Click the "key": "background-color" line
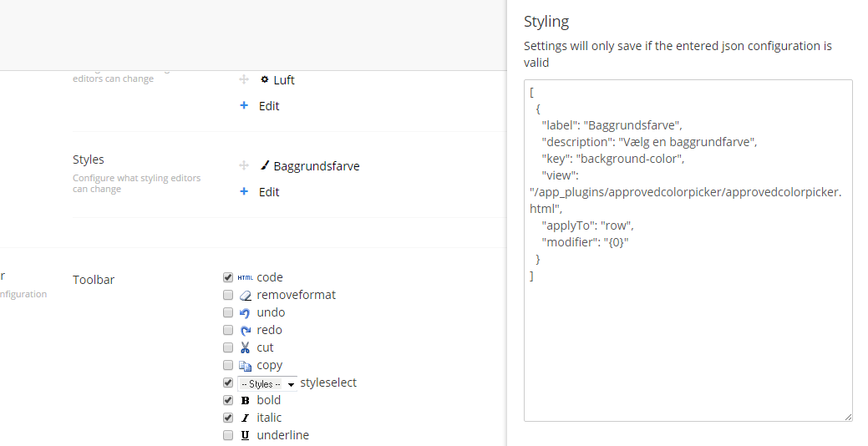The image size is (868, 446). point(613,159)
